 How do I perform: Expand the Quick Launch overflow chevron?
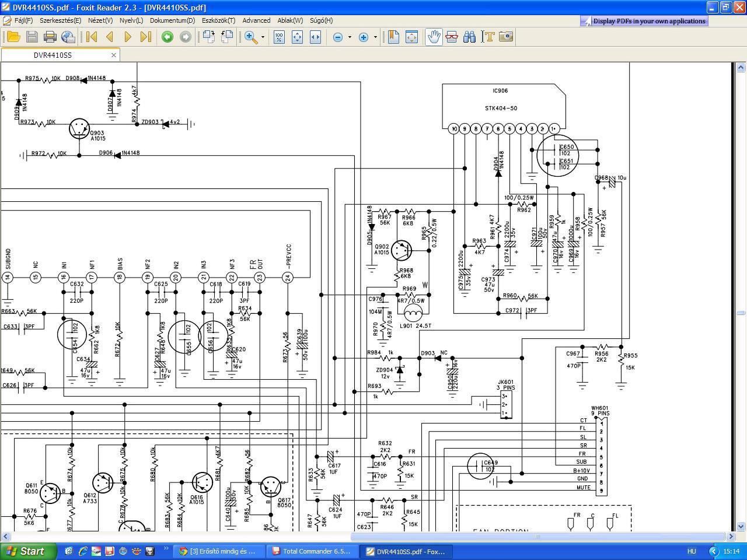[x=166, y=549]
